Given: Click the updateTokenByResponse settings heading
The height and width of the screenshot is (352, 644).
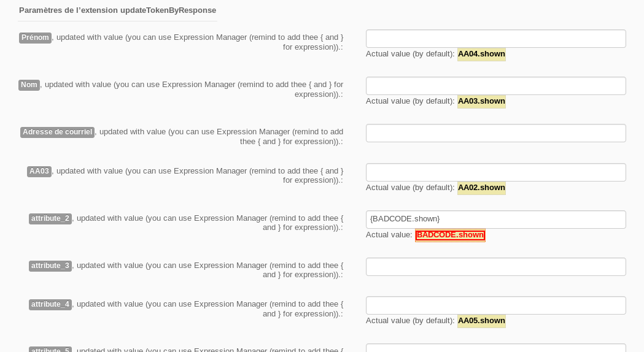Looking at the screenshot, I should tap(117, 10).
